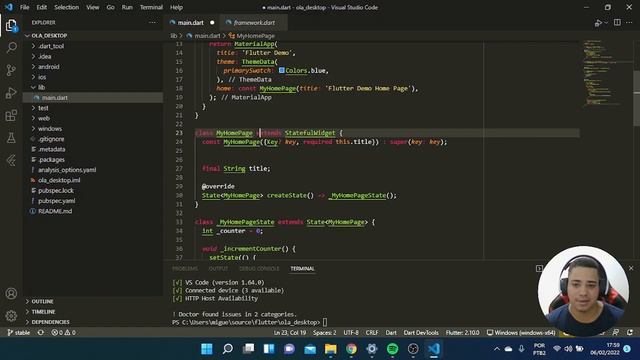Switch to the OUTPUT panel tab
This screenshot has width=640, height=360.
(x=218, y=269)
